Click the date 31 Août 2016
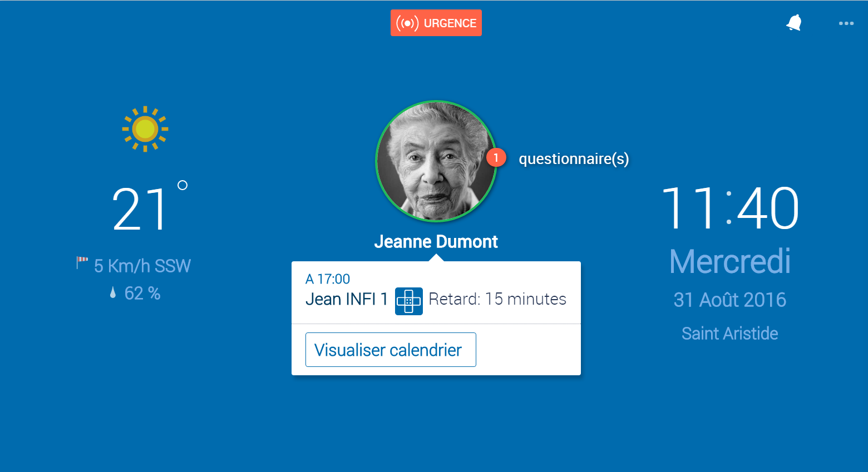This screenshot has height=472, width=868. [729, 300]
